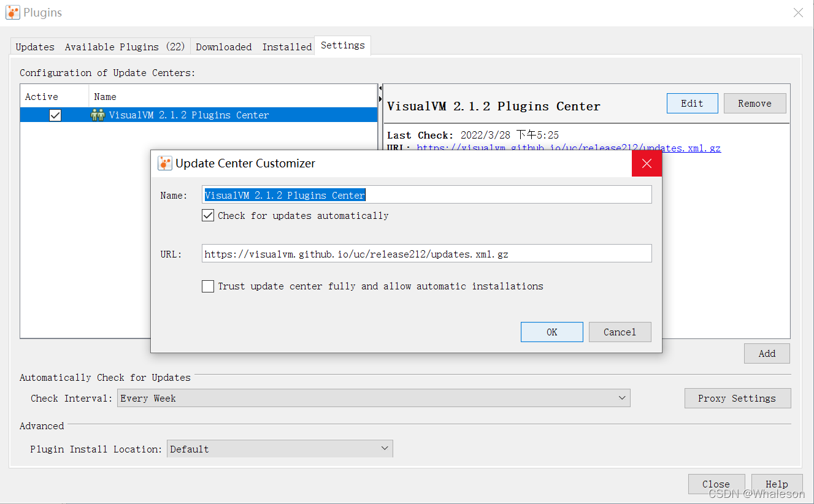Viewport: 814px width, 504px height.
Task: Uncheck Check for updates automatically
Action: [208, 215]
